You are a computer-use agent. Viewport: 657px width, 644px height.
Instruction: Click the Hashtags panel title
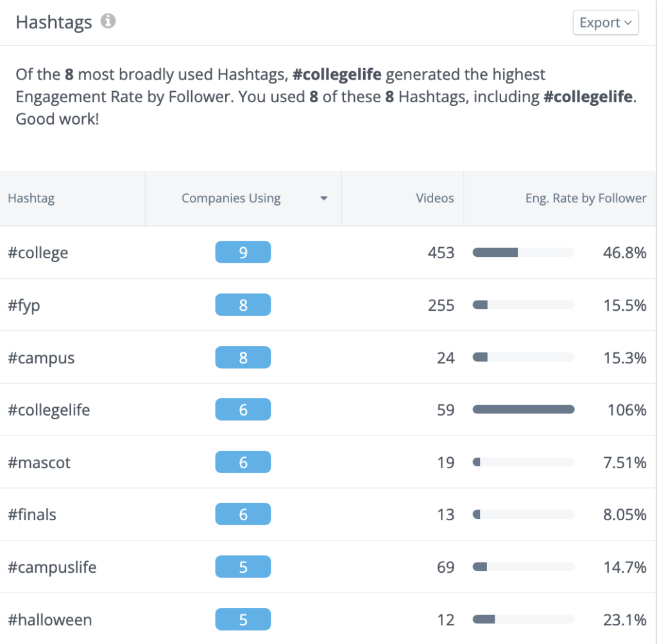pos(54,22)
